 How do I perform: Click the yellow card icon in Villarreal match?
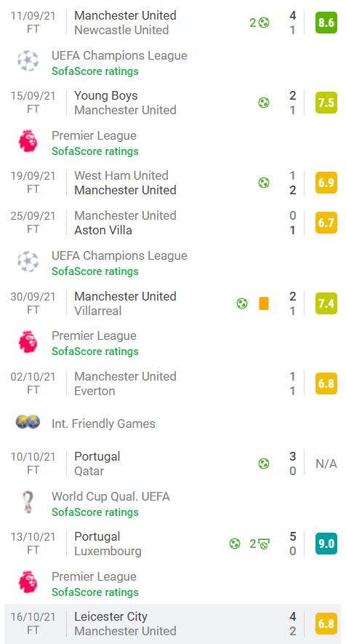264,303
